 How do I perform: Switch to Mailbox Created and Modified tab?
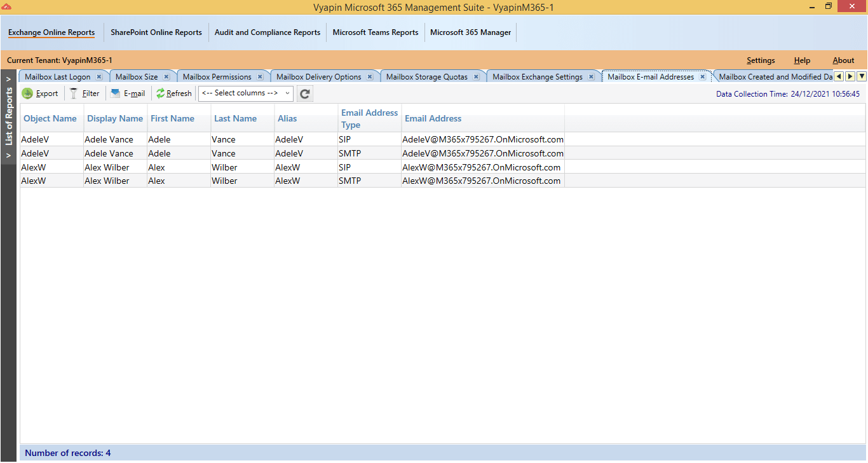click(775, 77)
